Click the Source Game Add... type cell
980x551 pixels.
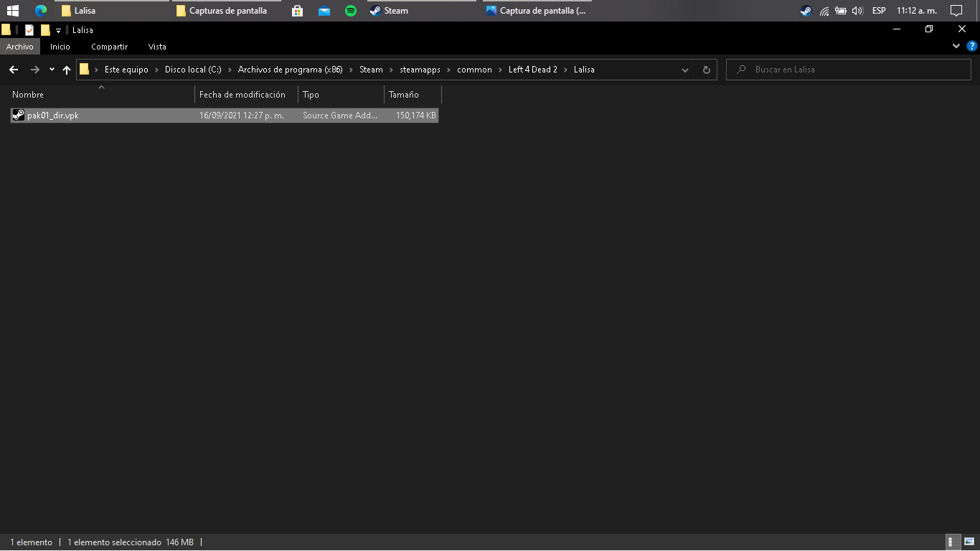(340, 116)
